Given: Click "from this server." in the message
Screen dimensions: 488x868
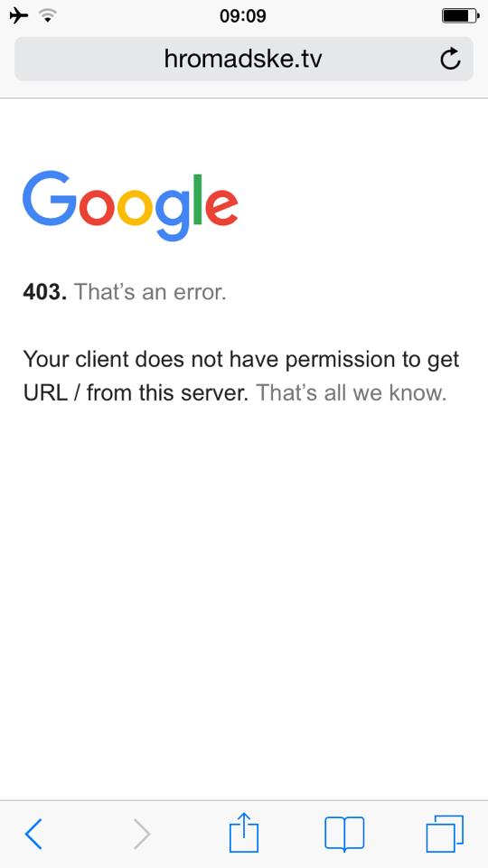Looking at the screenshot, I should pos(168,393).
